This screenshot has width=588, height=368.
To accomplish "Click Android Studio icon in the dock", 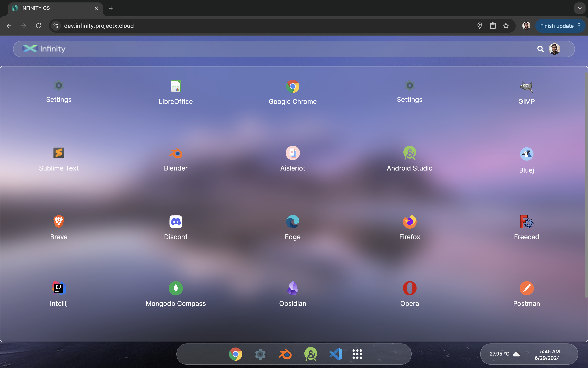I will [311, 354].
